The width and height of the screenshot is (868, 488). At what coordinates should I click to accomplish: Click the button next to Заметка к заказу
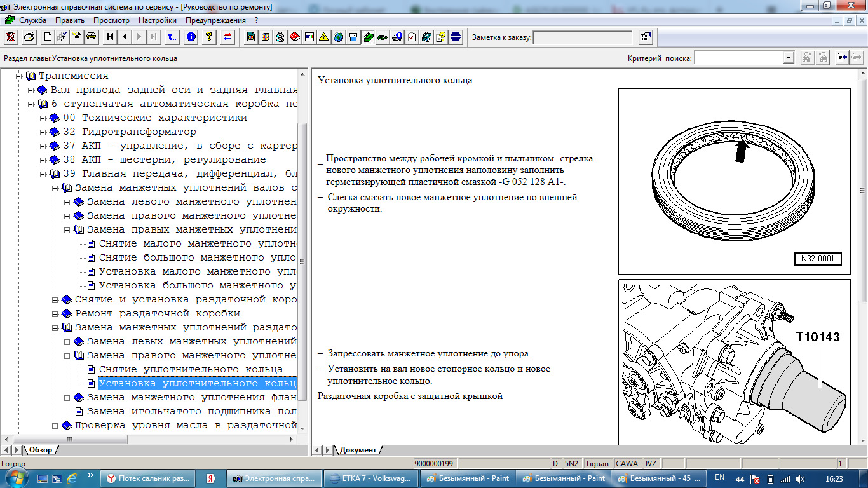[645, 37]
